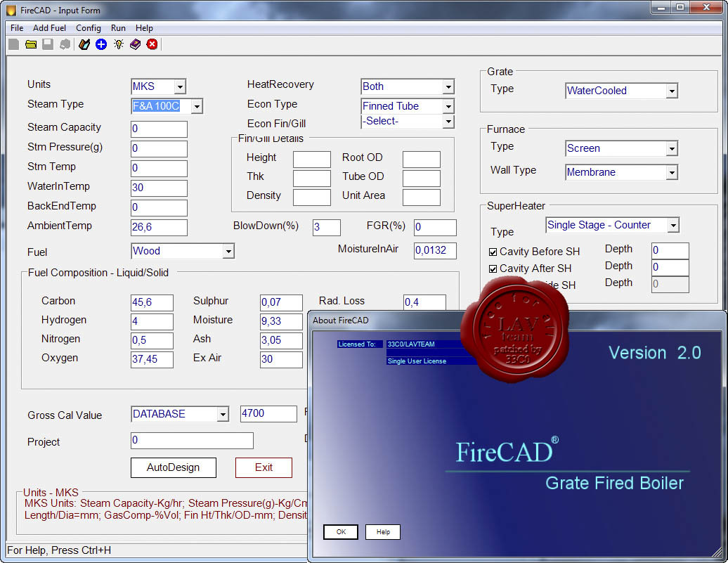This screenshot has height=563, width=728.
Task: Click the Project input field
Action: pos(193,441)
